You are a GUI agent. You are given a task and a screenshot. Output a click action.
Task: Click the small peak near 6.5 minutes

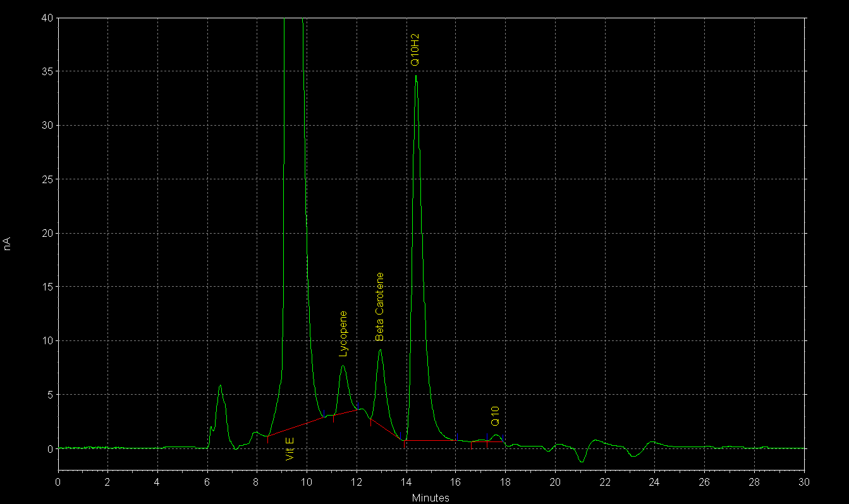coord(220,385)
